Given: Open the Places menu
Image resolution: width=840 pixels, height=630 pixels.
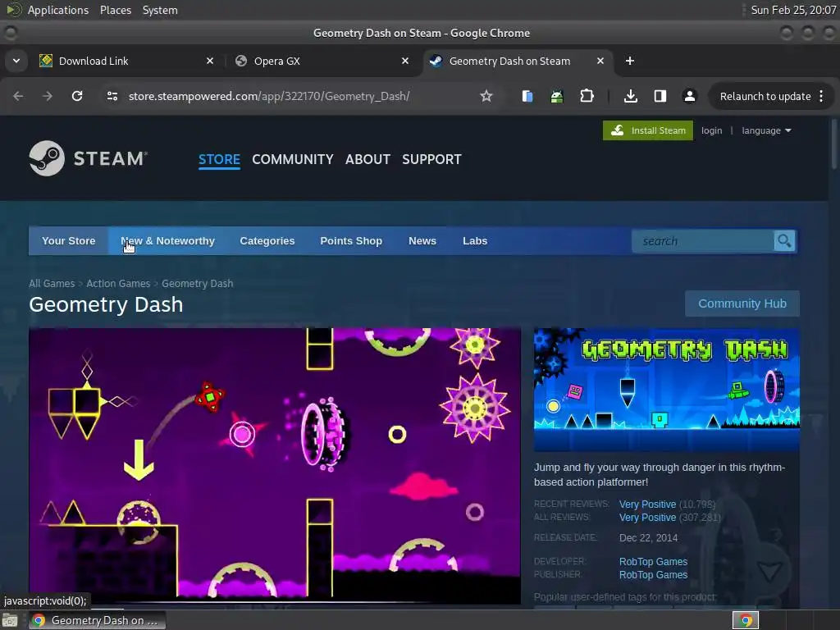Looking at the screenshot, I should pos(115,10).
